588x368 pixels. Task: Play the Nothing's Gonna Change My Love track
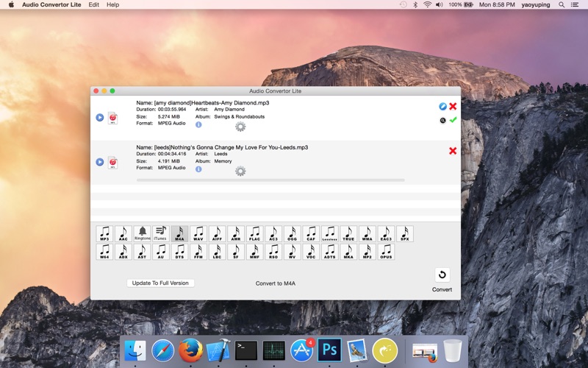click(x=100, y=162)
